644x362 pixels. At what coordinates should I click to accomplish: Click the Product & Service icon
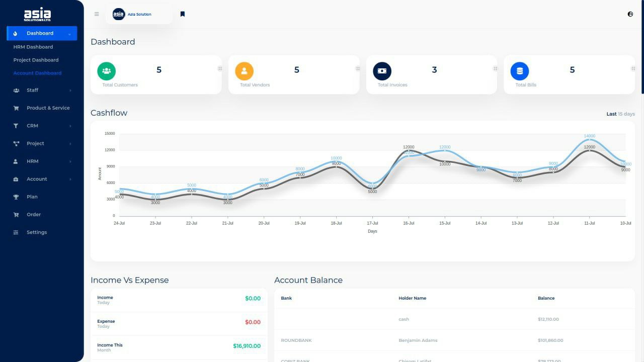[17, 108]
